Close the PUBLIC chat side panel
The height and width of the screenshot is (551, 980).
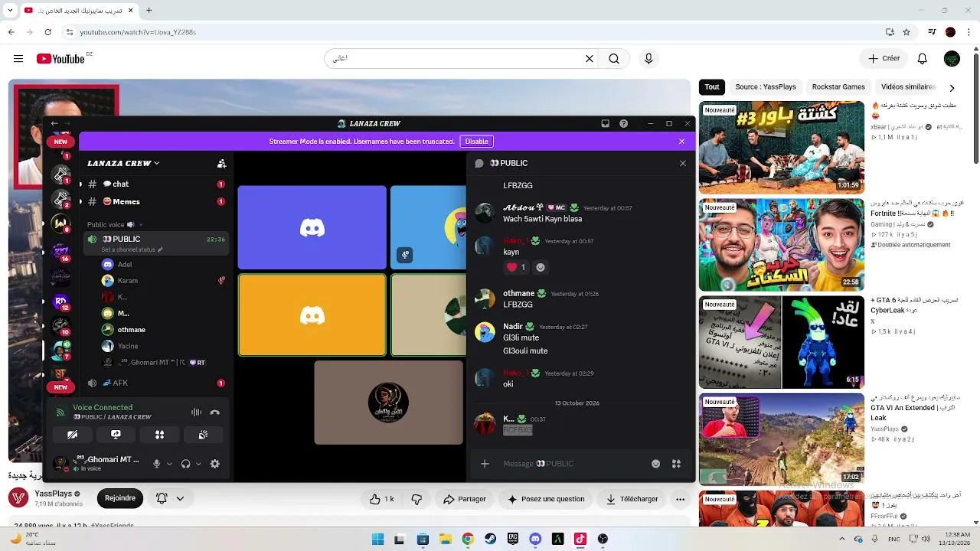[x=683, y=163]
